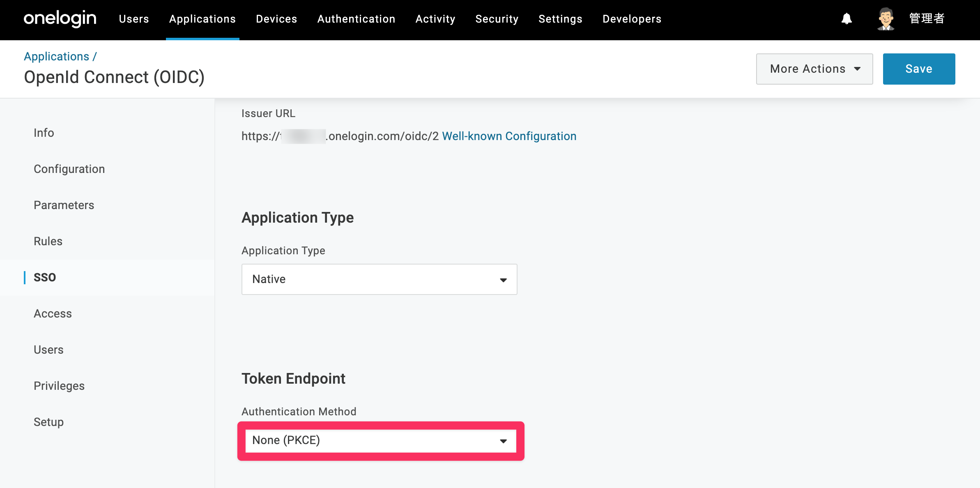Switch to the Setup tab
Screen dimensions: 980x488
48,422
